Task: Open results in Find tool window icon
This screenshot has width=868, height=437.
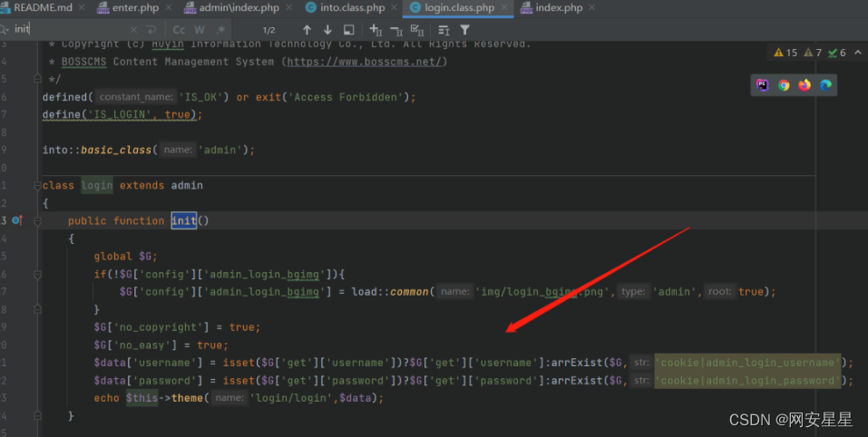Action: pyautogui.click(x=349, y=30)
